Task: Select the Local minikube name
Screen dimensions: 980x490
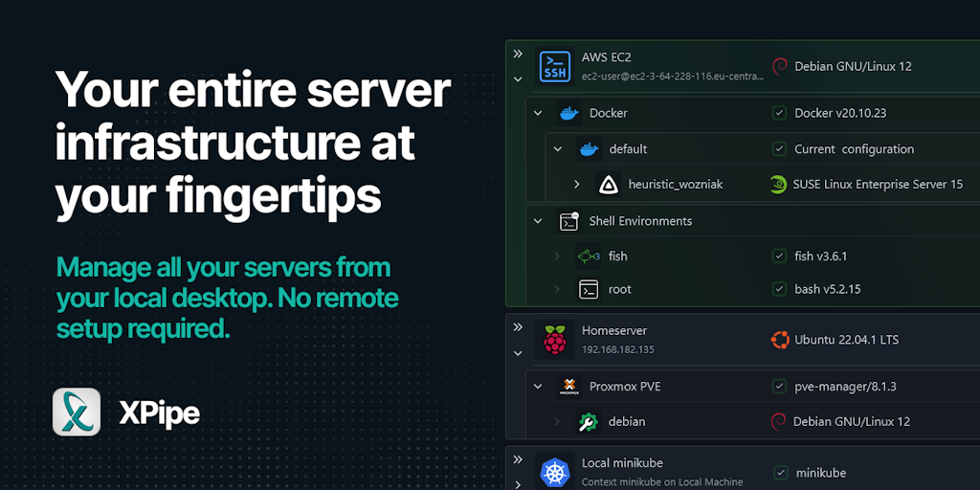Action: [622, 463]
